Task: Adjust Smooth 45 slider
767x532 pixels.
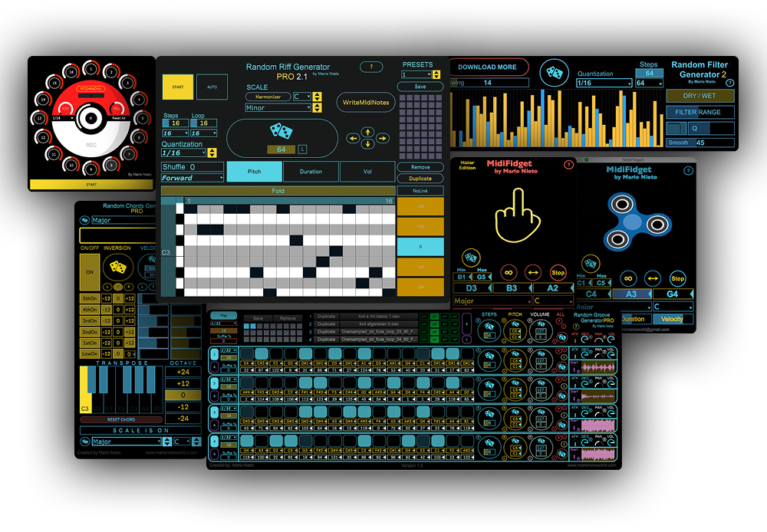Action: [x=700, y=143]
